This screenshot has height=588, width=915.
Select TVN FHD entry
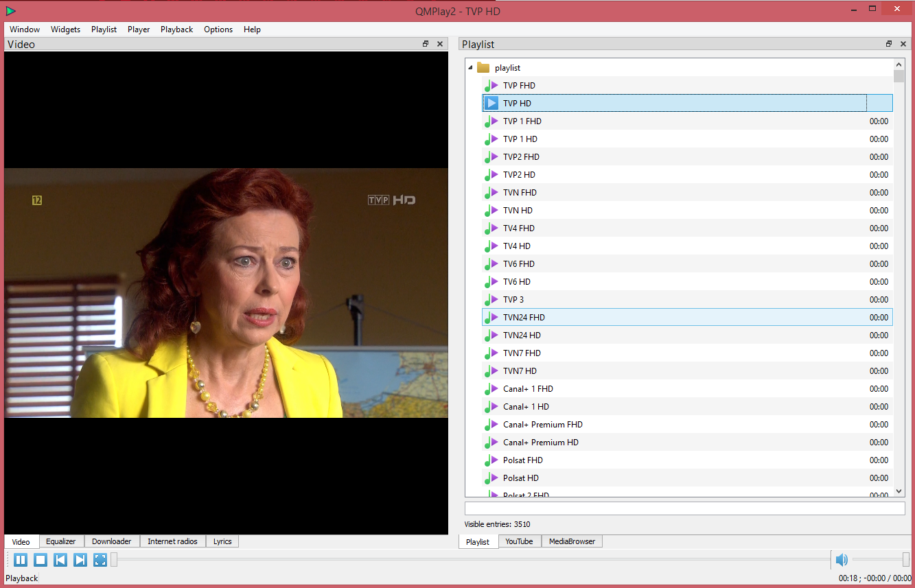(688, 192)
